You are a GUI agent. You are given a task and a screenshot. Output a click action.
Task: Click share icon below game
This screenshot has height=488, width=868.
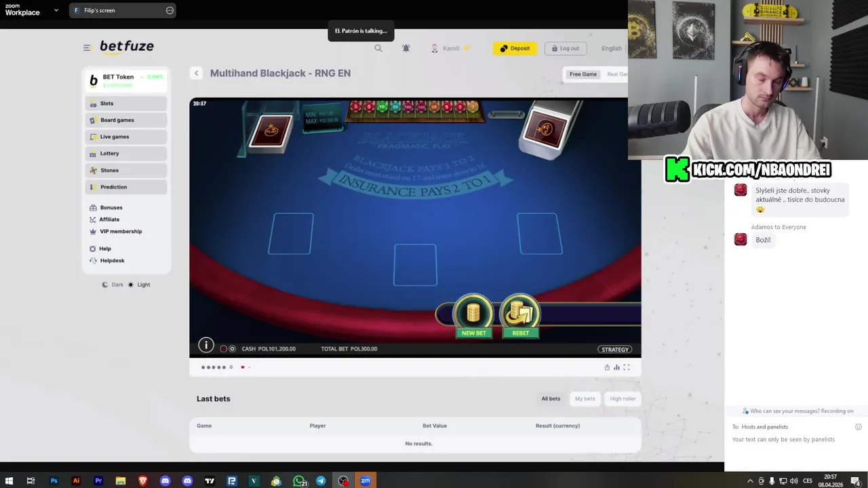click(x=607, y=367)
